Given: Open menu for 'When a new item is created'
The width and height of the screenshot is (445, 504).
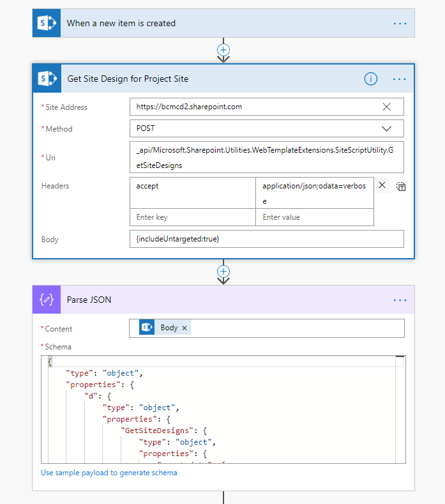Looking at the screenshot, I should [400, 23].
